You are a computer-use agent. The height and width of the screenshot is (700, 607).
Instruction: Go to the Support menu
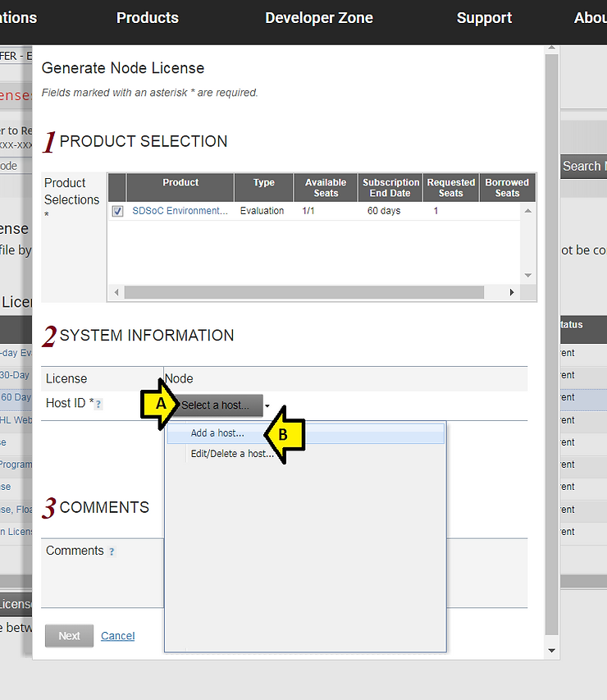[484, 18]
